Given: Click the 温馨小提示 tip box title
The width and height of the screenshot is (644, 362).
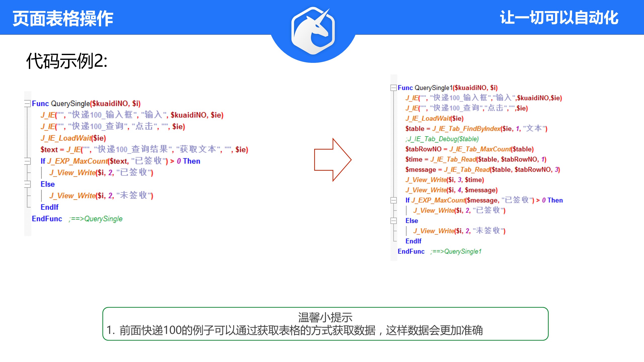Looking at the screenshot, I should coord(325,317).
